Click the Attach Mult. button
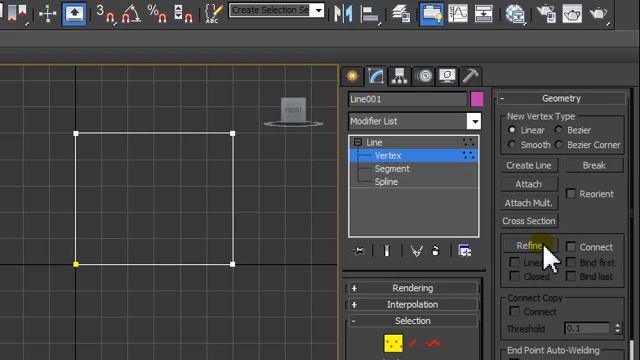Screen dimensions: 640x360 (529, 203)
